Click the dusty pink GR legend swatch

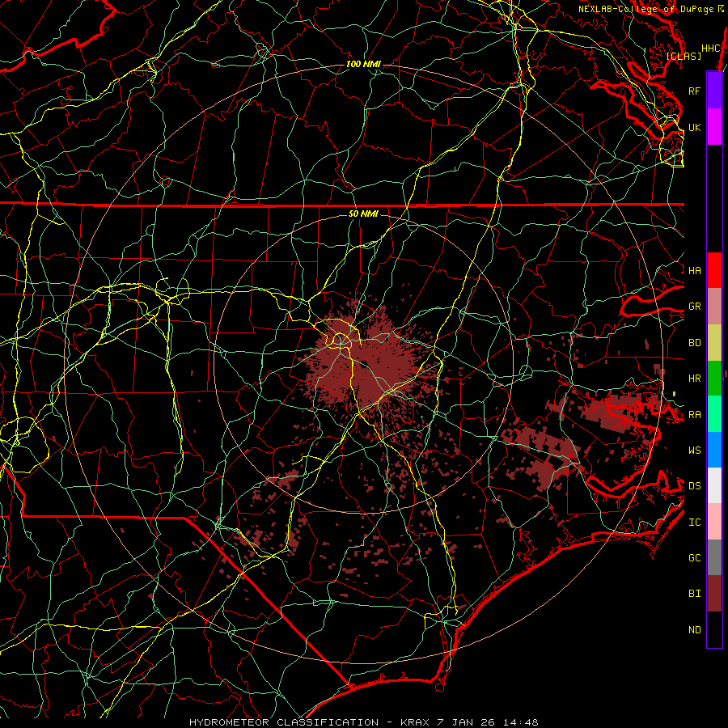(714, 307)
